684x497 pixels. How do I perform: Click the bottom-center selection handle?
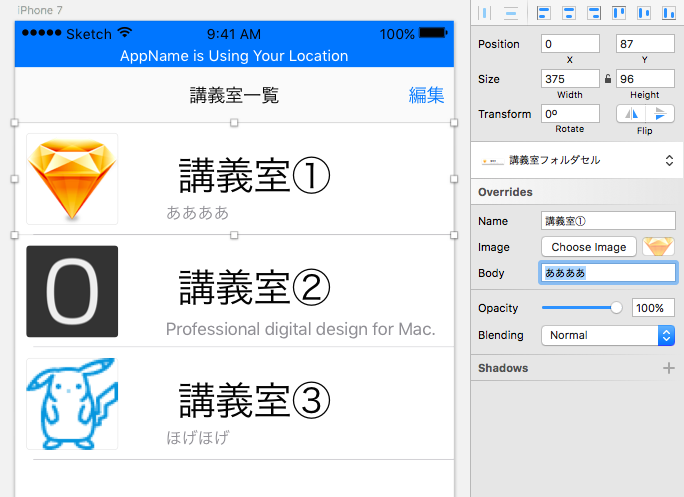click(234, 235)
